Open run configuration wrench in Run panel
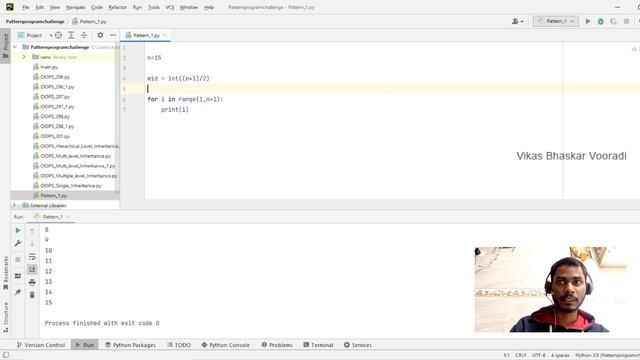The height and width of the screenshot is (360, 640). point(18,243)
